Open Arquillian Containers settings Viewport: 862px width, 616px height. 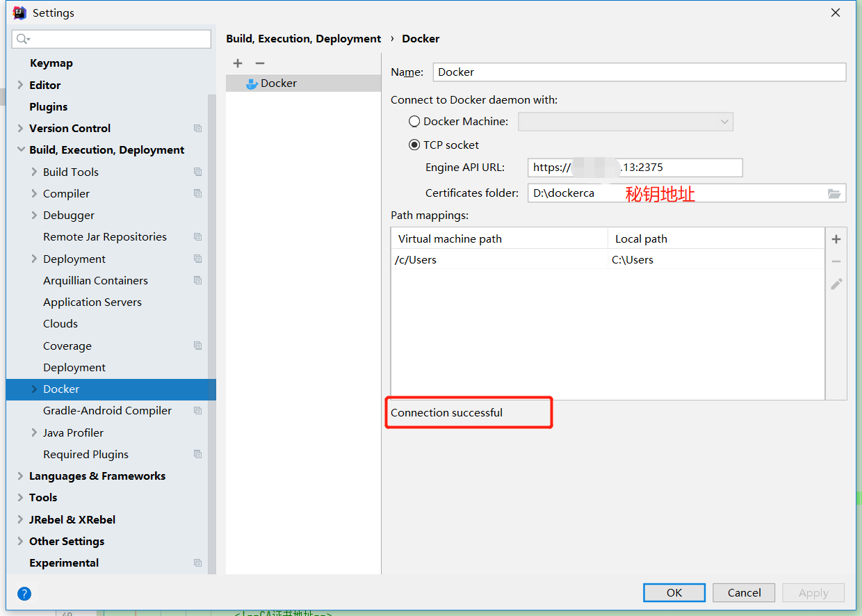coord(95,281)
